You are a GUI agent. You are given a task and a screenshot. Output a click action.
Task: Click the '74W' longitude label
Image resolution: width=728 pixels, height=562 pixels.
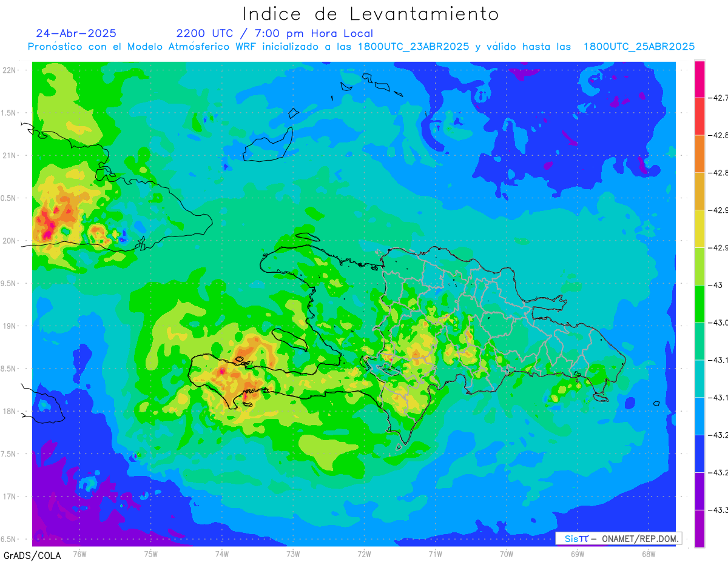(222, 554)
